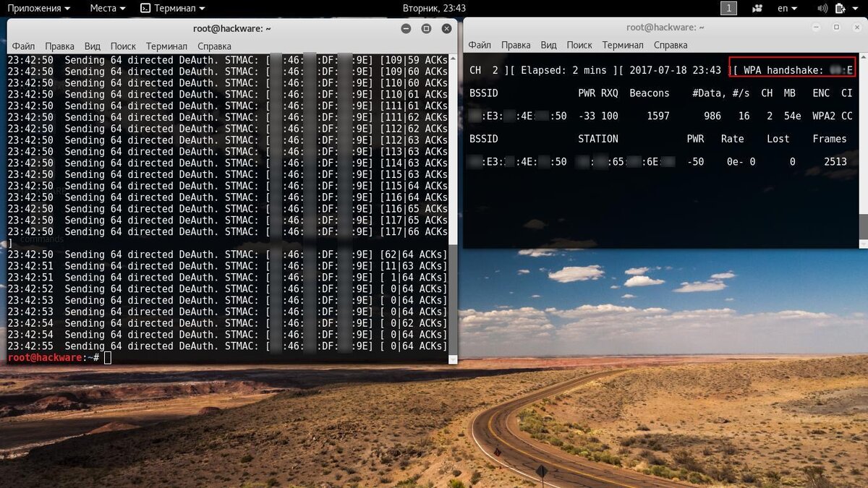Viewport: 868px width, 488px height.
Task: Click the Beacons column header
Action: [x=650, y=93]
